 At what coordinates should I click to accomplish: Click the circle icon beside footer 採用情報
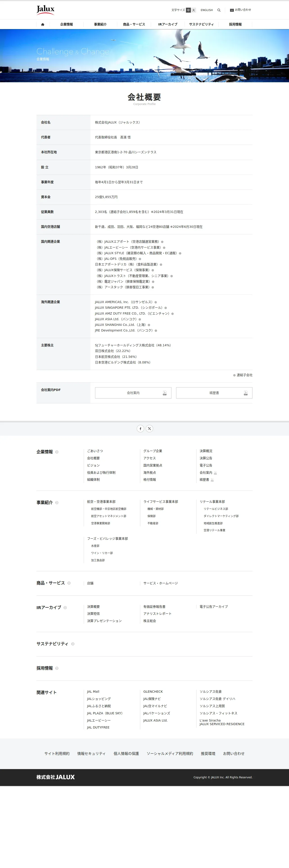coord(57,668)
